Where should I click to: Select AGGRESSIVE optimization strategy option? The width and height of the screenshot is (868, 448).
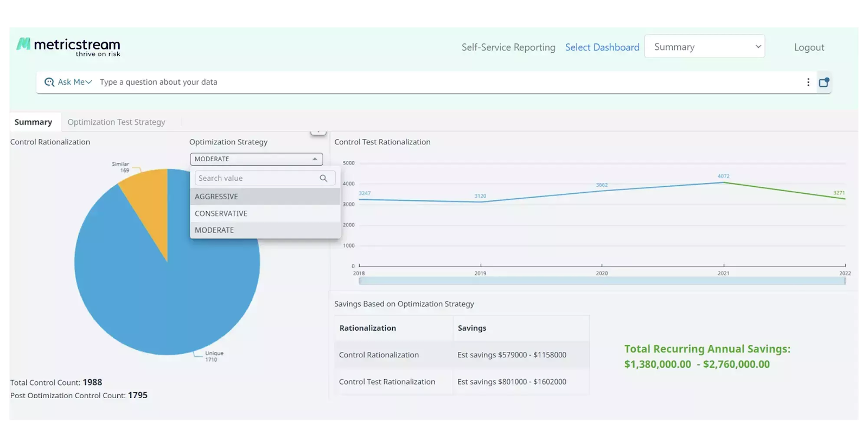(x=216, y=197)
